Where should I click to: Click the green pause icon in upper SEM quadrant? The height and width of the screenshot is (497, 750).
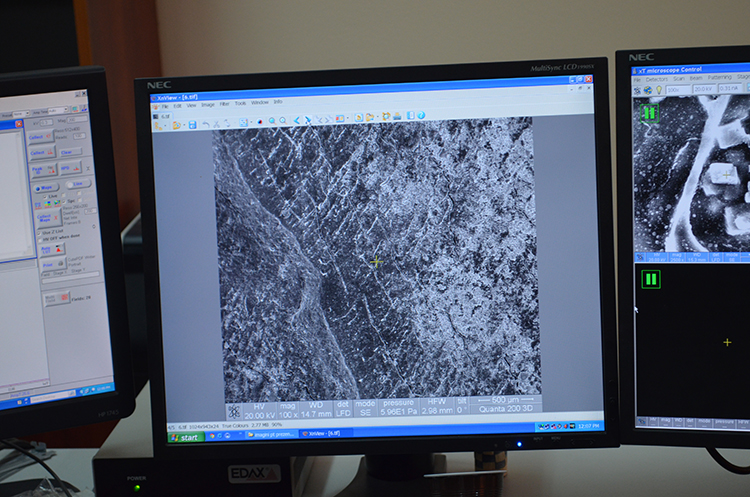click(x=650, y=113)
